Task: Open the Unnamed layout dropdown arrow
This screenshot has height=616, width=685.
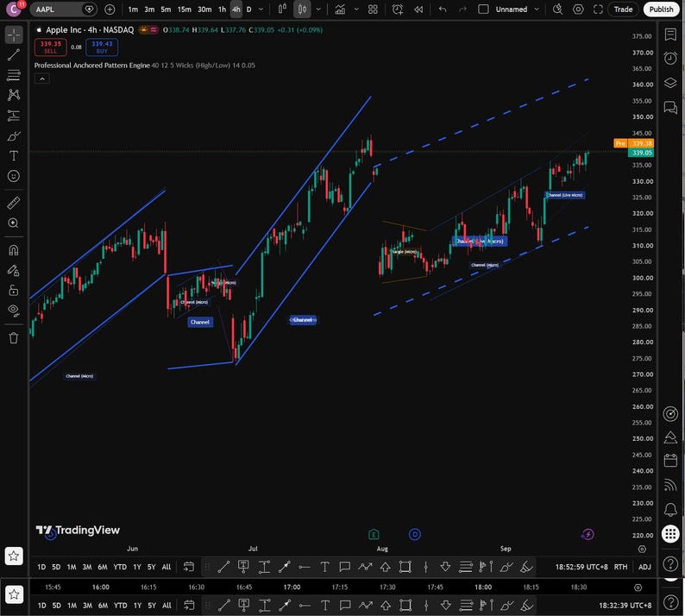Action: pos(537,9)
